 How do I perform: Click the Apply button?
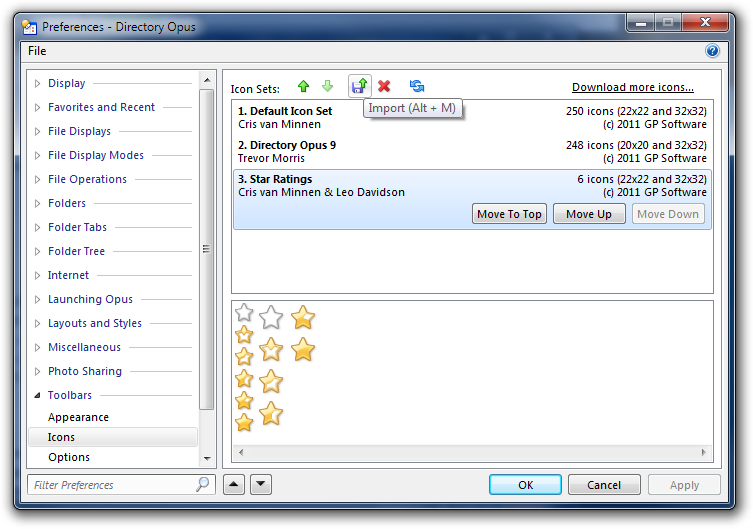(x=684, y=485)
